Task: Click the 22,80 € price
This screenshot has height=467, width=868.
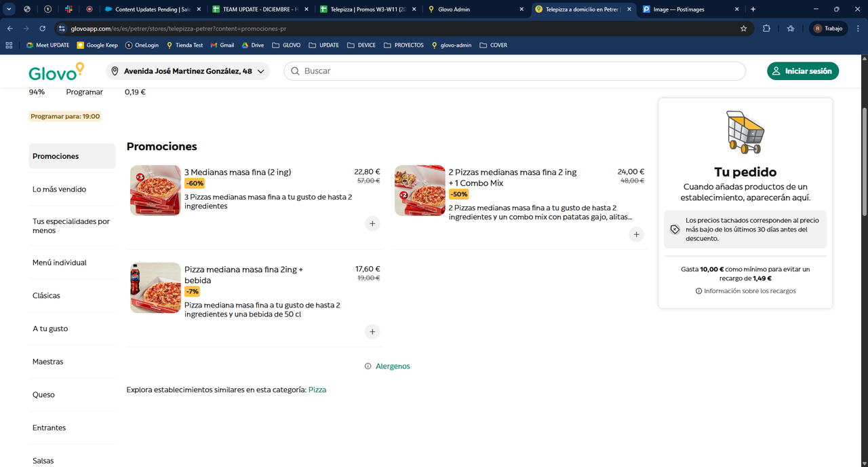Action: (x=367, y=172)
